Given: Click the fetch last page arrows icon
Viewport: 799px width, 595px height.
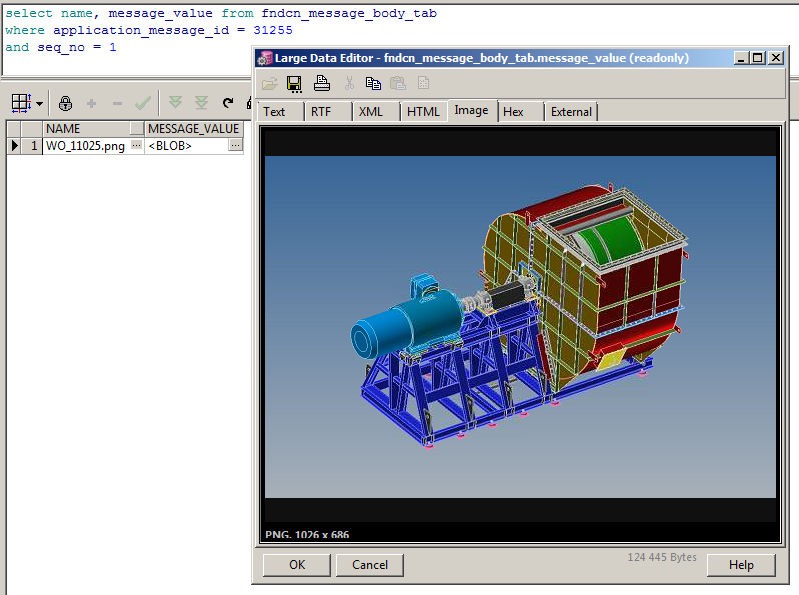Looking at the screenshot, I should point(201,103).
